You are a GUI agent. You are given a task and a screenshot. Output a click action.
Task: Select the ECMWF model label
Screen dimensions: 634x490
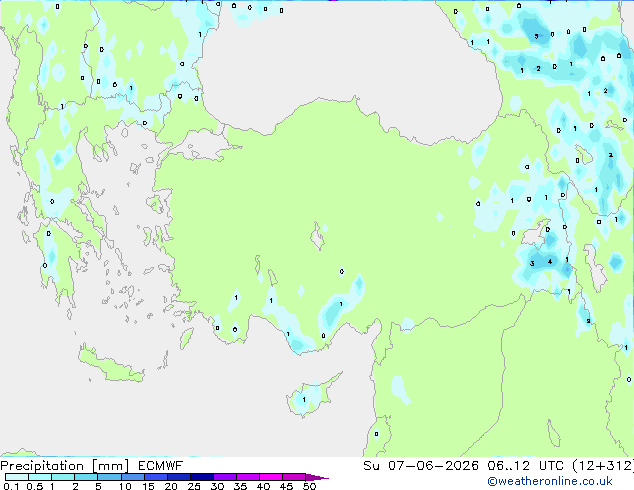coord(161,466)
